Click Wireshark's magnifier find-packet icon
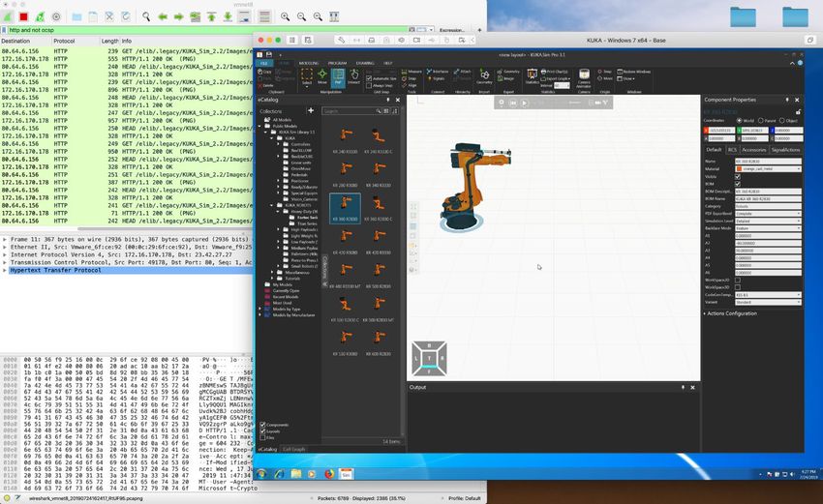 click(146, 17)
